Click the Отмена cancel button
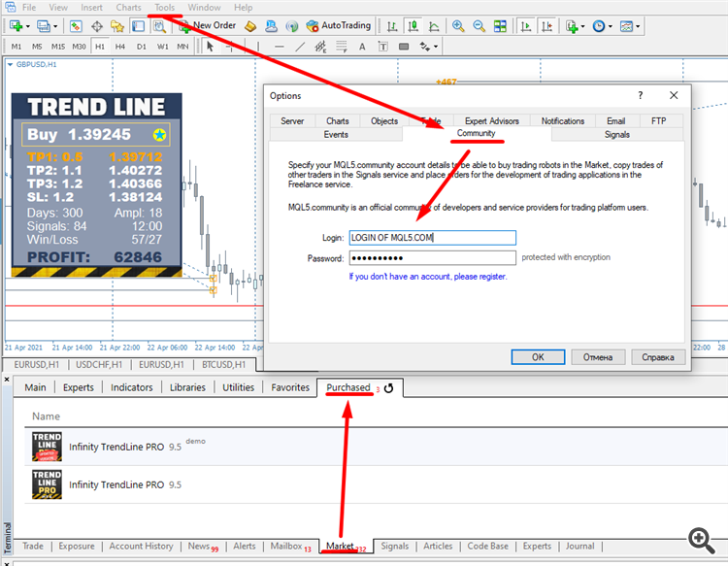The height and width of the screenshot is (566, 728). 598,357
